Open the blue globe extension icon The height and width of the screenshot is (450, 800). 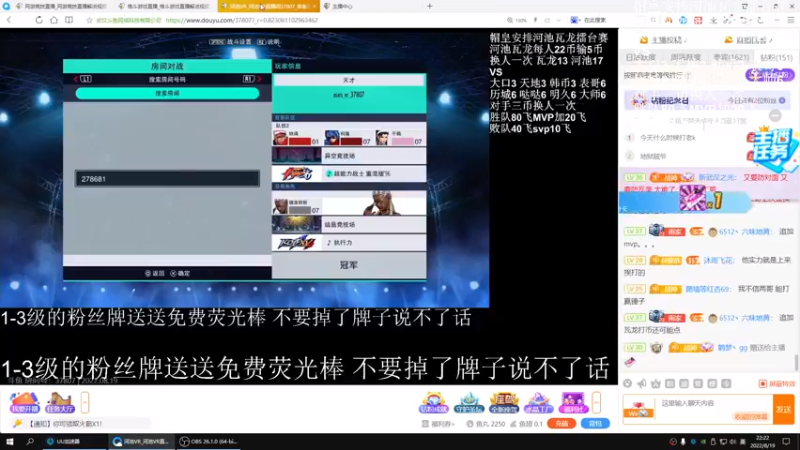point(683,20)
